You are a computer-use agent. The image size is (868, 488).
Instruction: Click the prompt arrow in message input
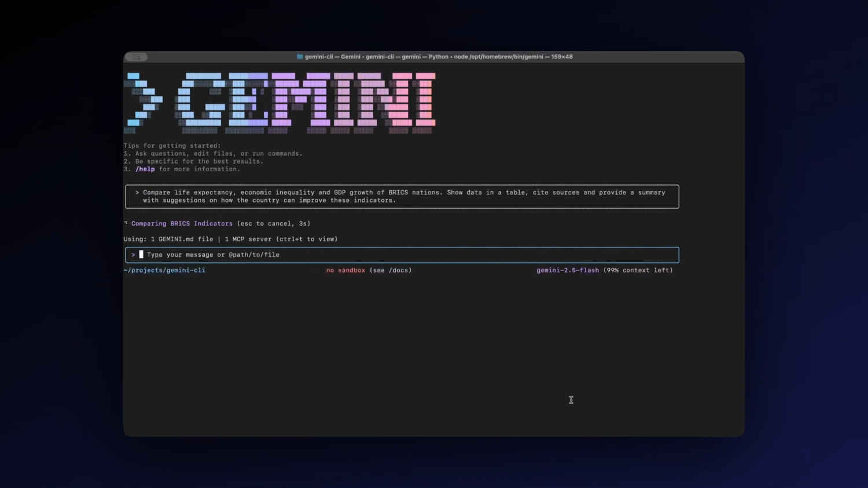[x=133, y=254]
